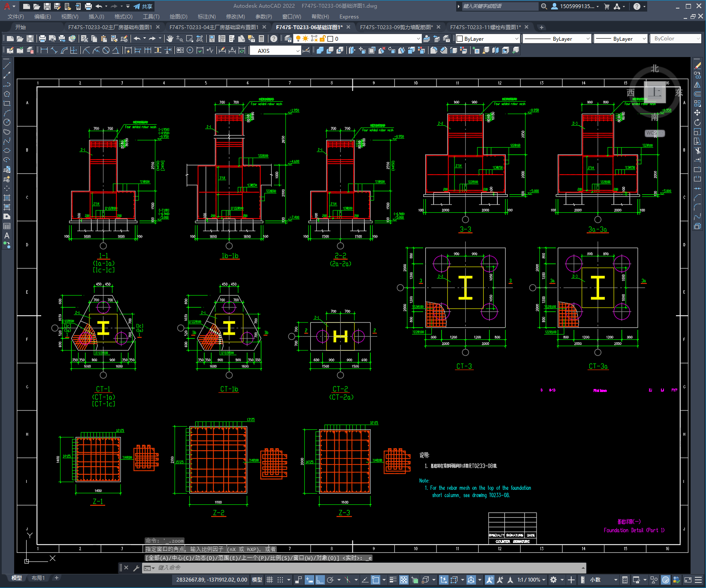Open the Help question mark in standard toolbar

tap(273, 39)
